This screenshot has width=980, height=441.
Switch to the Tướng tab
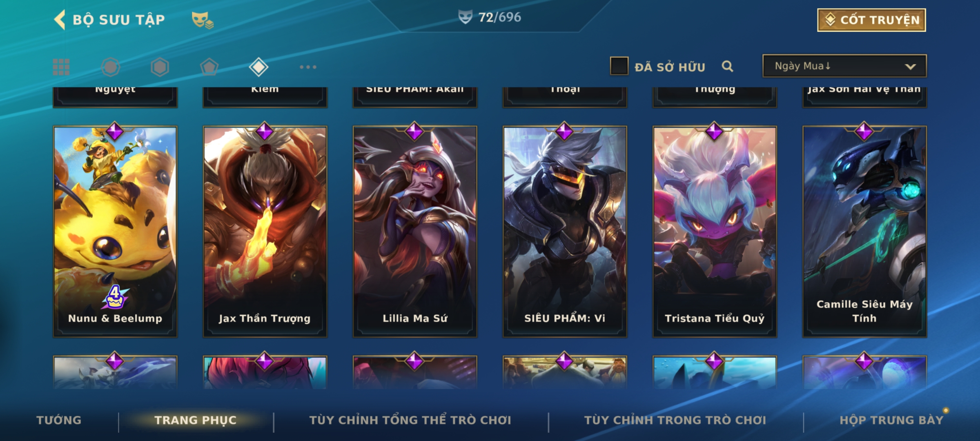(59, 420)
